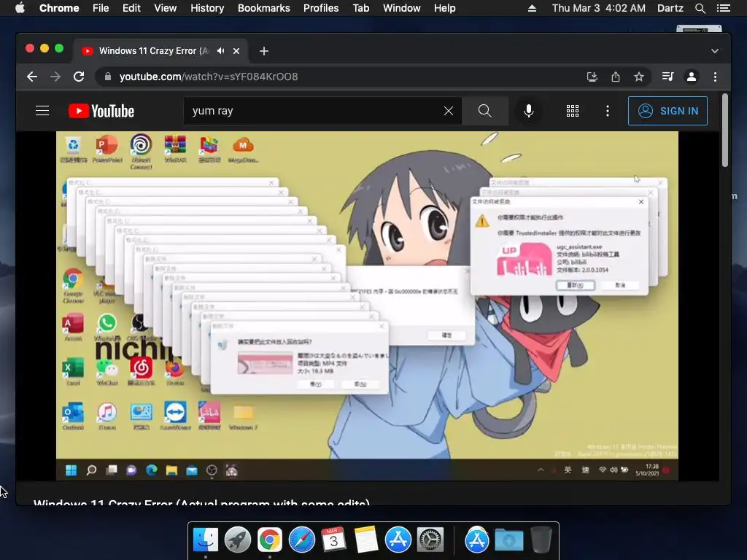Viewport: 747px width, 560px height.
Task: Click the install app icon in address bar
Action: click(x=592, y=77)
